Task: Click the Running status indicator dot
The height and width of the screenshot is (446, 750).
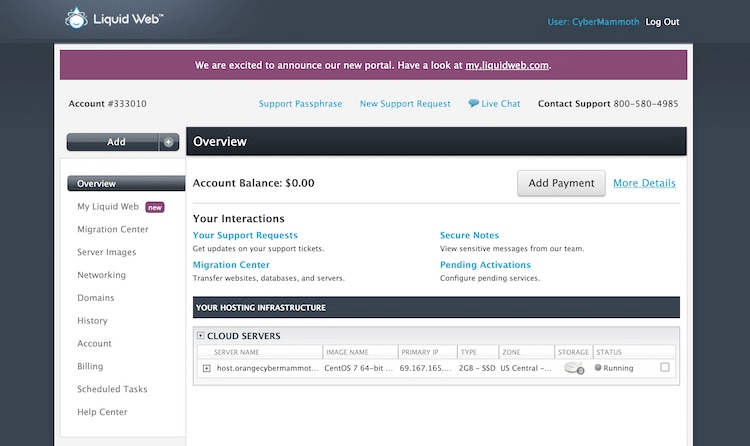Action: click(597, 368)
